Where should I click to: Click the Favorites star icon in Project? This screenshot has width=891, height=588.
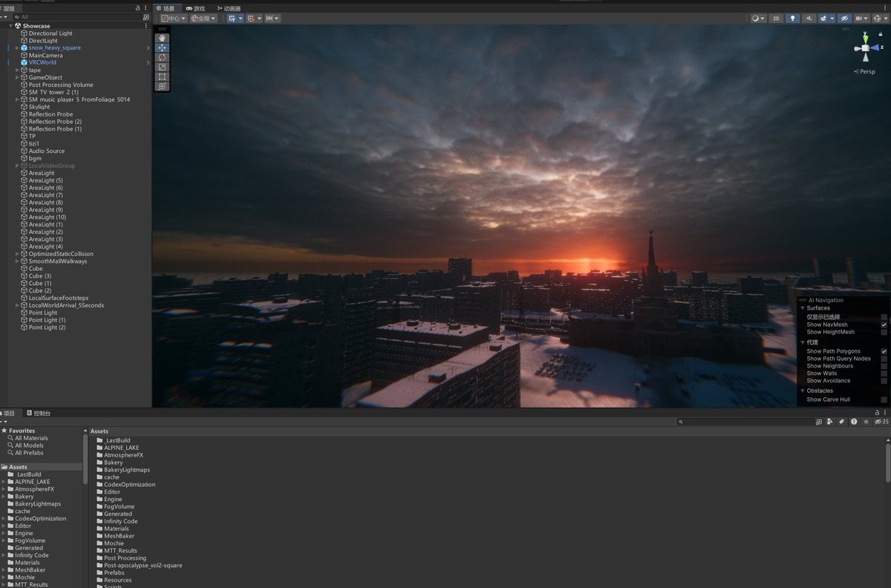click(4, 431)
